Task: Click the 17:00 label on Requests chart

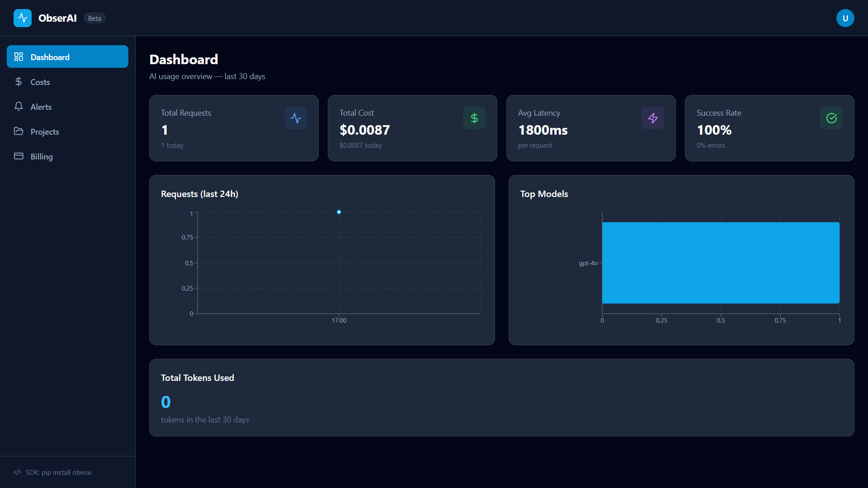Action: tap(339, 320)
